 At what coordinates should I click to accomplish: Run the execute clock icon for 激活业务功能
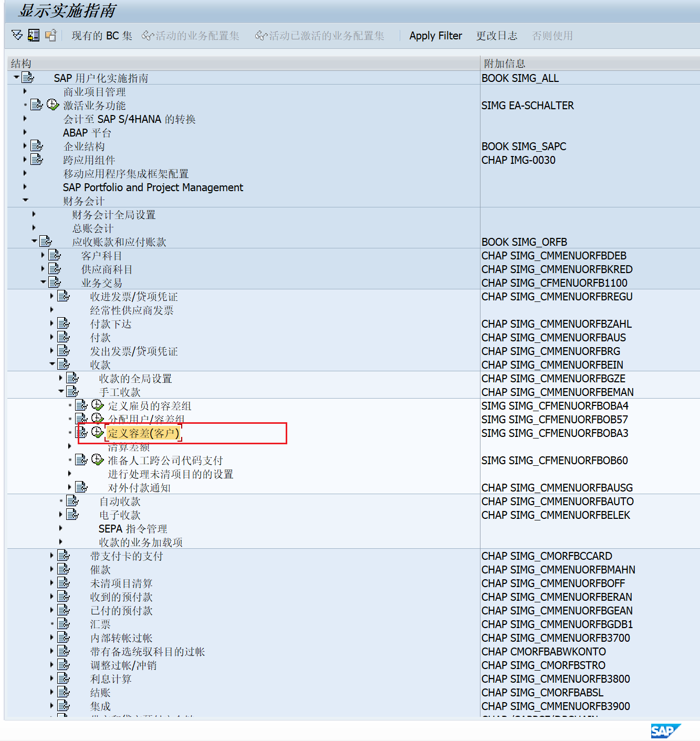[53, 105]
